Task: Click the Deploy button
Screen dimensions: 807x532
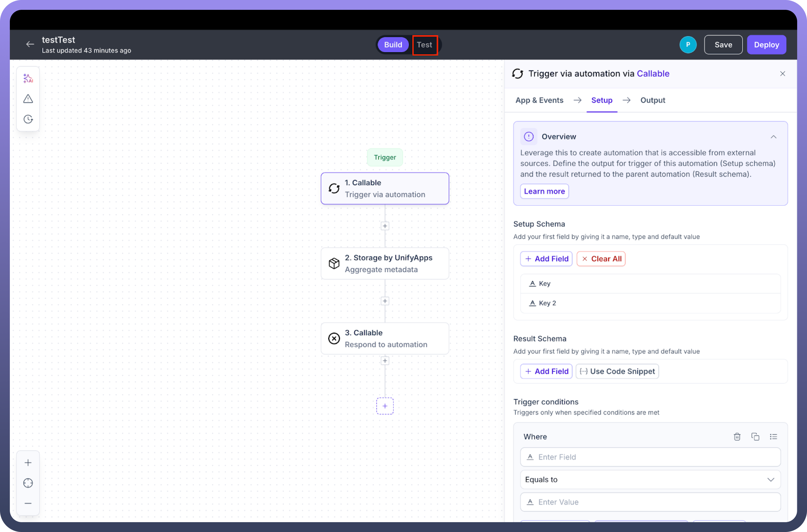Action: [x=766, y=45]
